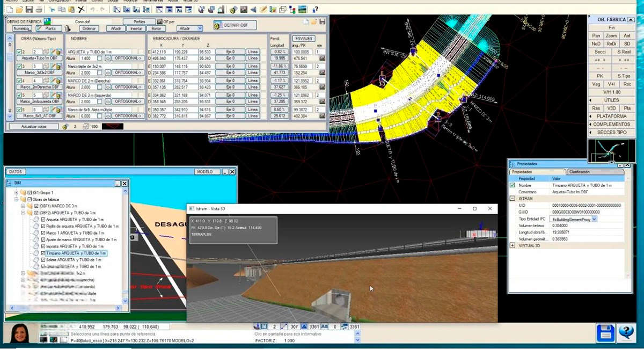Expand the VIRTUAL 3D properties section

tap(513, 245)
